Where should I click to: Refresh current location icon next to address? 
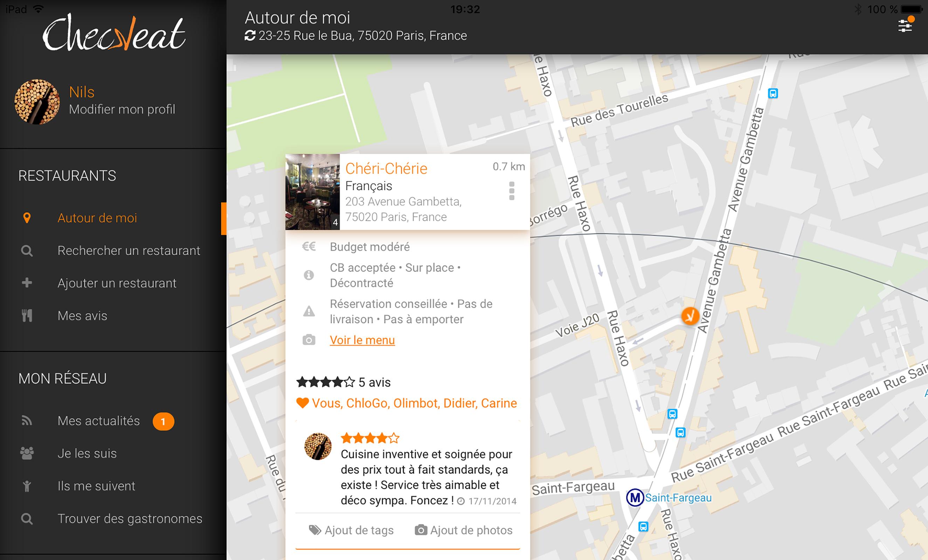click(250, 36)
